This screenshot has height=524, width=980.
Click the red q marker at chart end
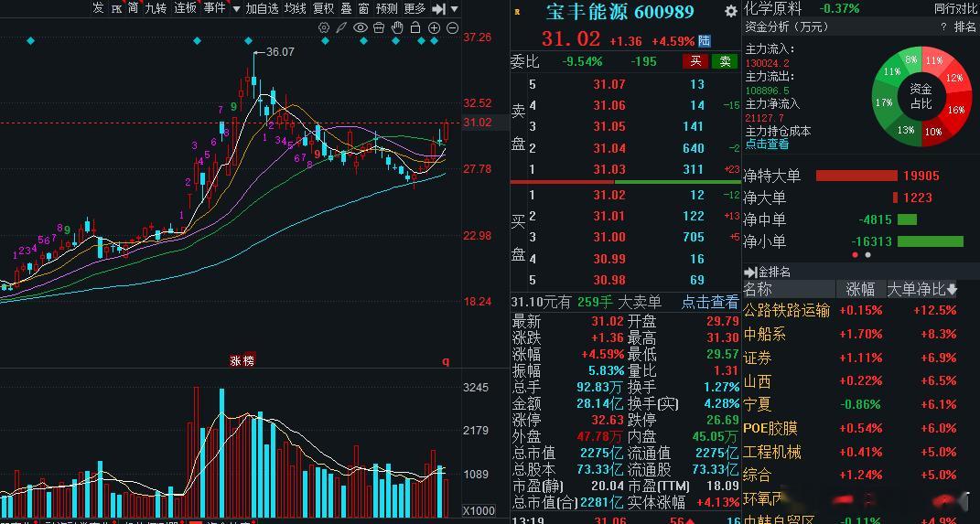click(x=446, y=361)
